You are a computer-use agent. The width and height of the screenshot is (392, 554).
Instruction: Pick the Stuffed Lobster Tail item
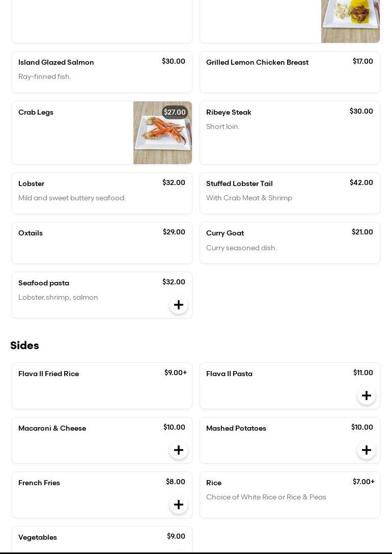pos(290,193)
